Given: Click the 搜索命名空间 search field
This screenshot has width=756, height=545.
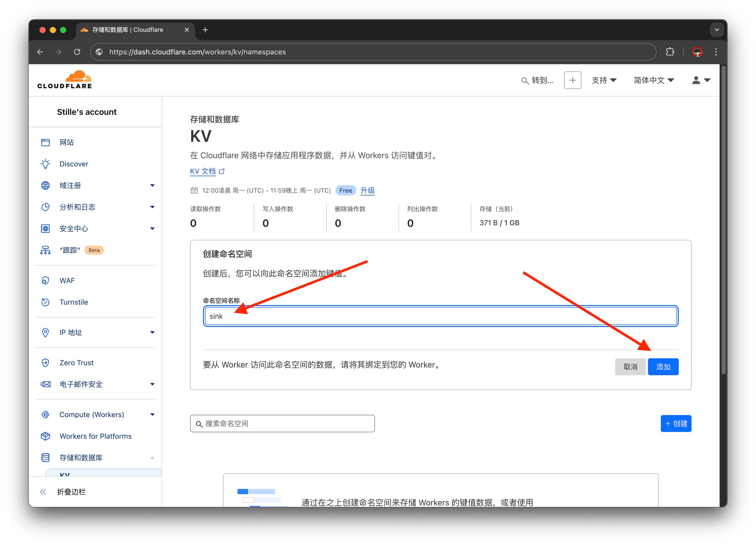Looking at the screenshot, I should (x=282, y=423).
